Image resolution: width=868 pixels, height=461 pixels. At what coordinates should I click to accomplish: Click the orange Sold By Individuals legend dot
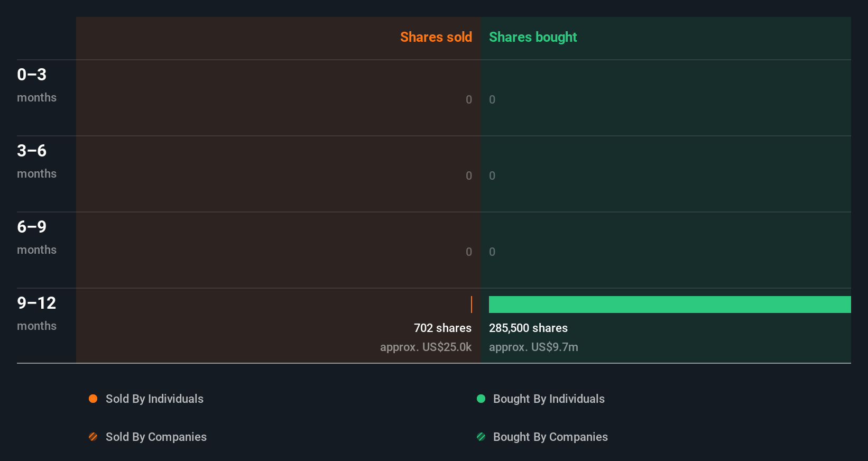pyautogui.click(x=93, y=399)
